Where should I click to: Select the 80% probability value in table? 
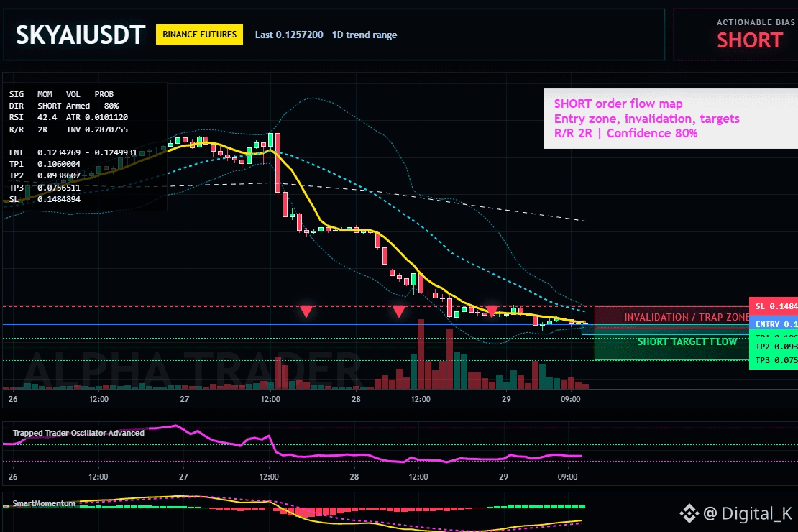(x=111, y=106)
